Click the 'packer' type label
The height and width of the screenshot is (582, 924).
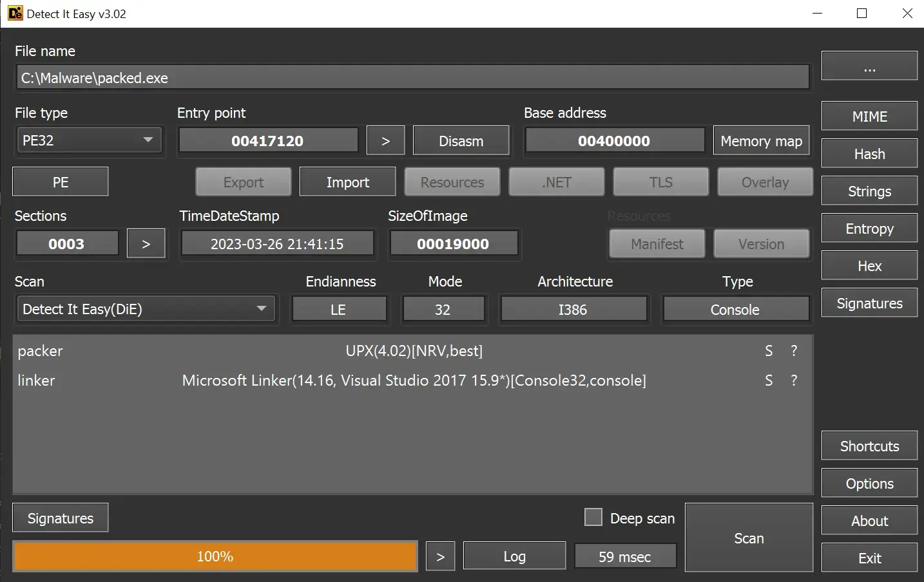[x=40, y=351]
